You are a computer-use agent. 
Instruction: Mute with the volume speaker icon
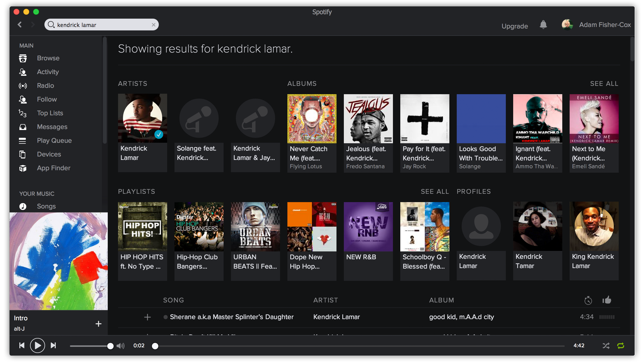coord(121,346)
